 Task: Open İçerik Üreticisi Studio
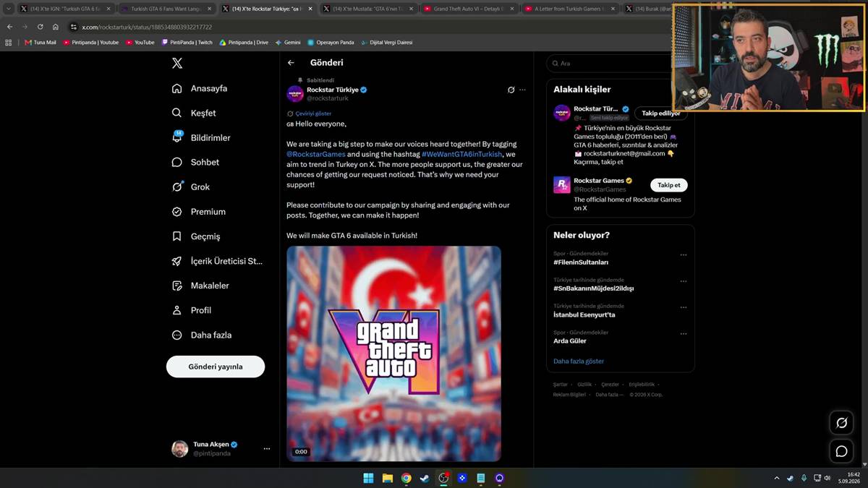coord(217,261)
